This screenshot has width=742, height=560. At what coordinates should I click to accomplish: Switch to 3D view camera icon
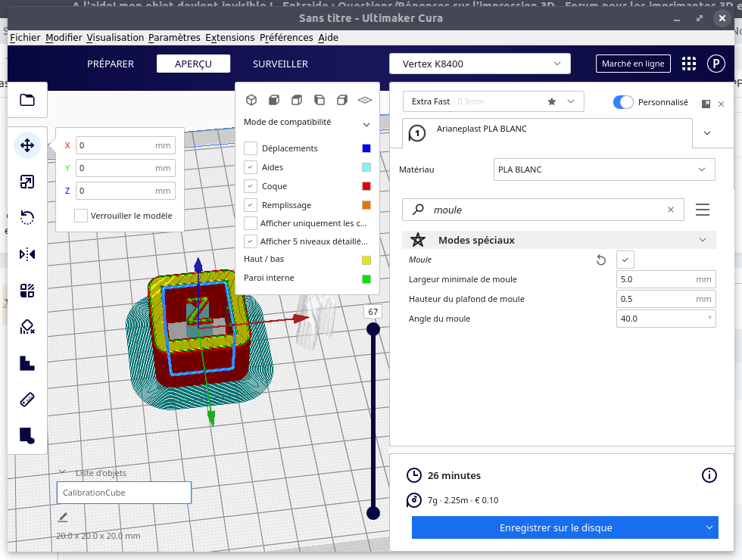pyautogui.click(x=251, y=100)
